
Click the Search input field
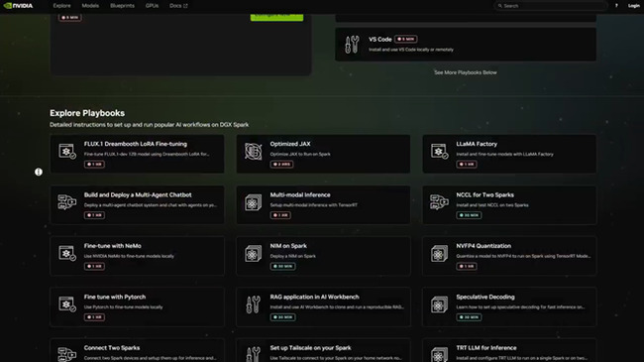point(550,6)
